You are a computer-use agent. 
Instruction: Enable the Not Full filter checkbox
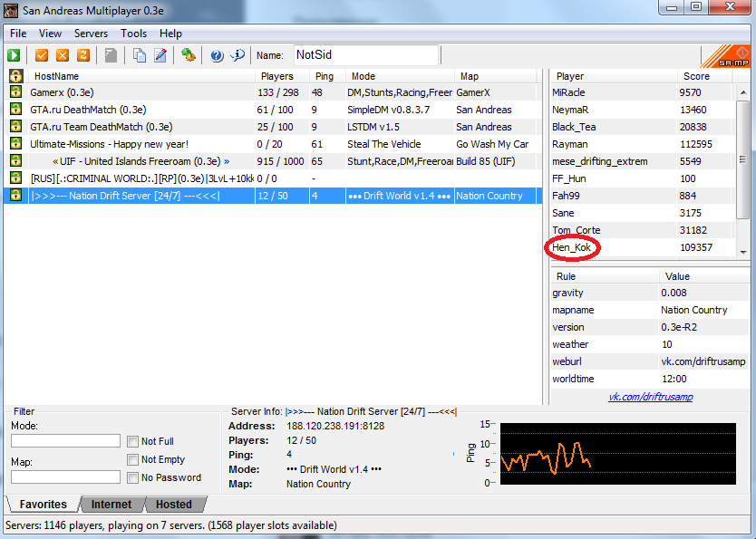132,441
